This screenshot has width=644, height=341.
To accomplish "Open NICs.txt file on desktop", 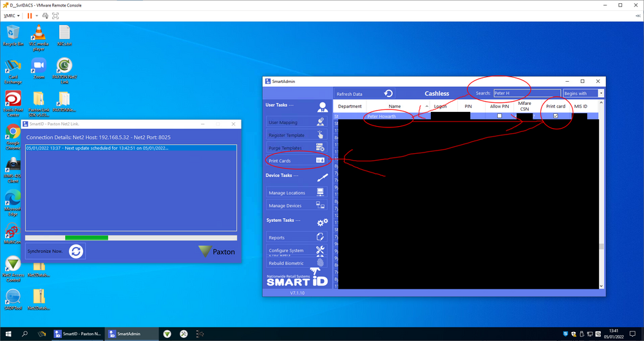I will [64, 35].
